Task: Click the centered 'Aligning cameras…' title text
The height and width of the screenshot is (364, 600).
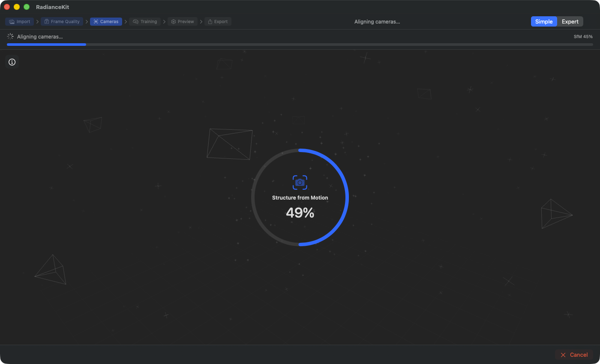Action: pos(377,21)
